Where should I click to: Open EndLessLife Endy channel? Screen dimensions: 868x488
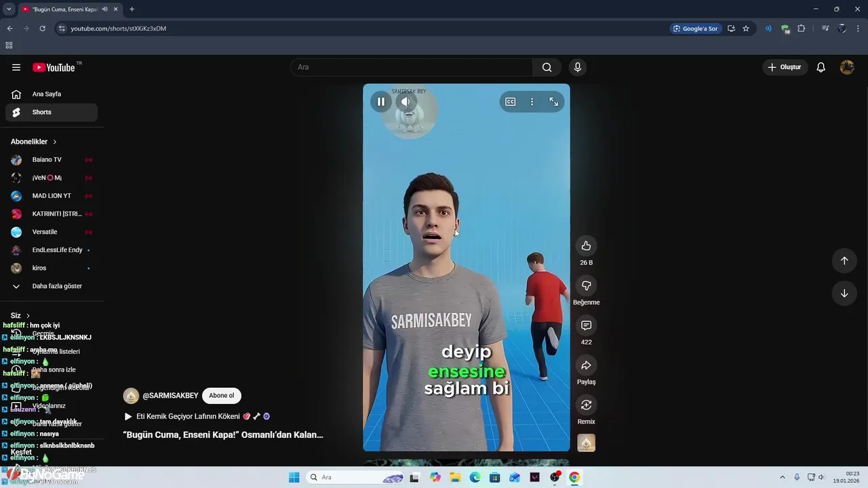click(52, 250)
